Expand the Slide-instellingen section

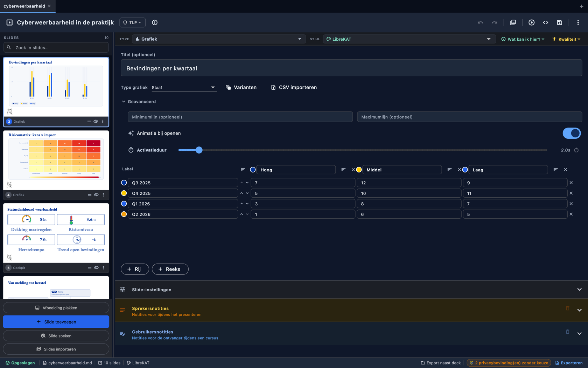pyautogui.click(x=351, y=289)
